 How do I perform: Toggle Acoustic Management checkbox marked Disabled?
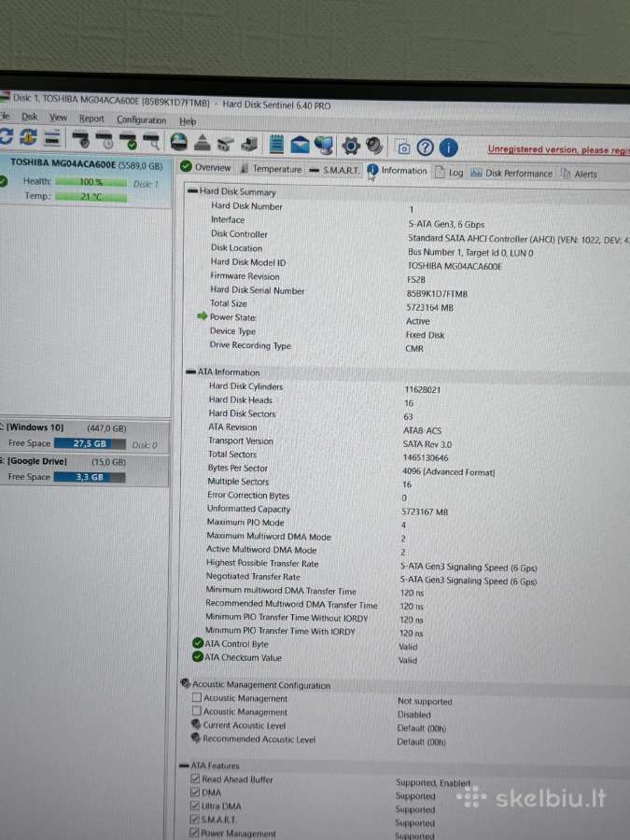coord(197,711)
